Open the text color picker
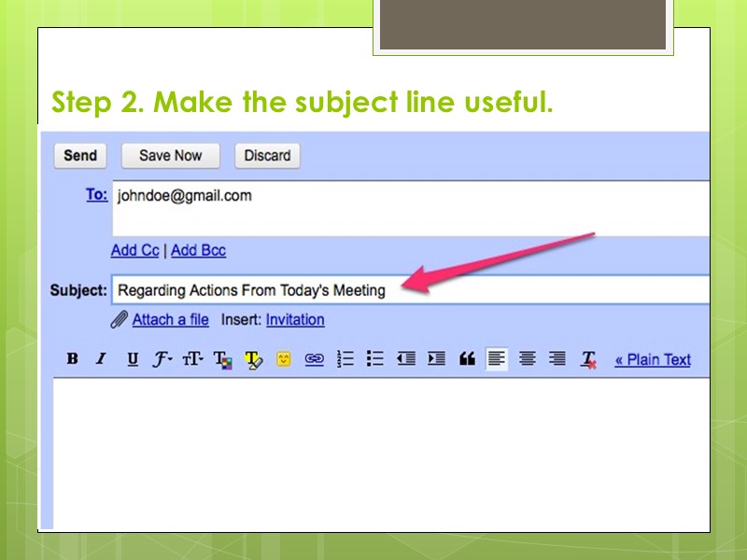The width and height of the screenshot is (747, 560). point(223,358)
